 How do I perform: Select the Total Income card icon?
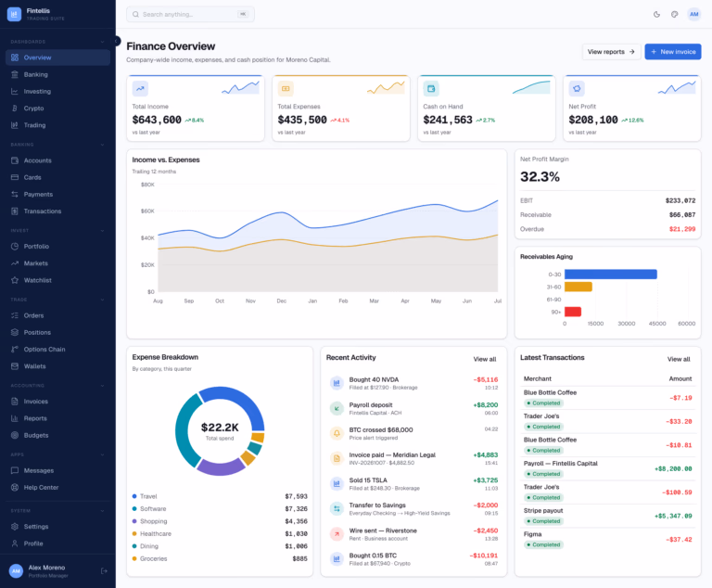[140, 89]
